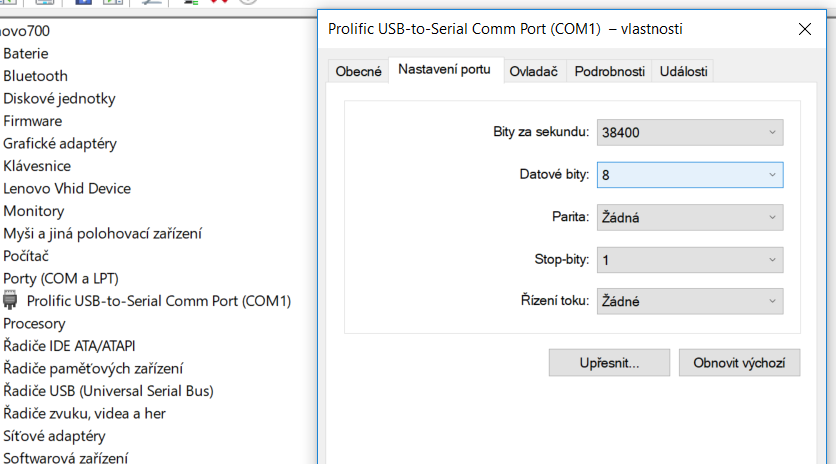This screenshot has width=836, height=464.
Task: Select Procesory in the device list
Action: click(34, 324)
